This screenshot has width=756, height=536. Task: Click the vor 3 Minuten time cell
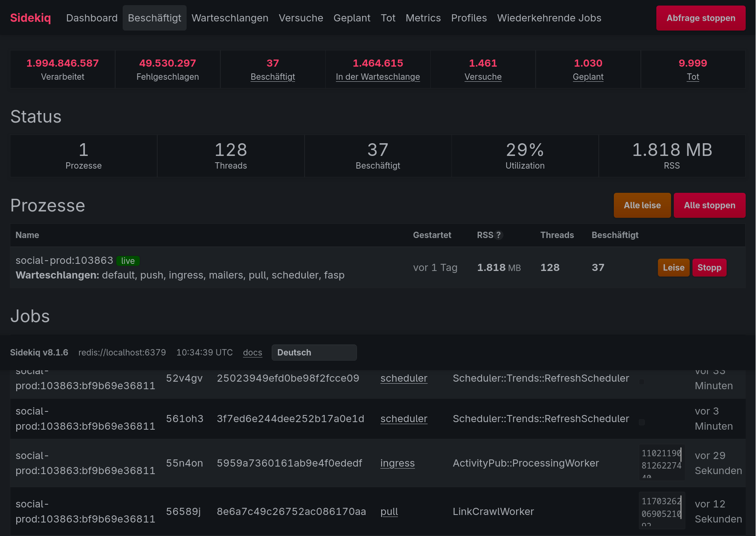[x=714, y=419]
